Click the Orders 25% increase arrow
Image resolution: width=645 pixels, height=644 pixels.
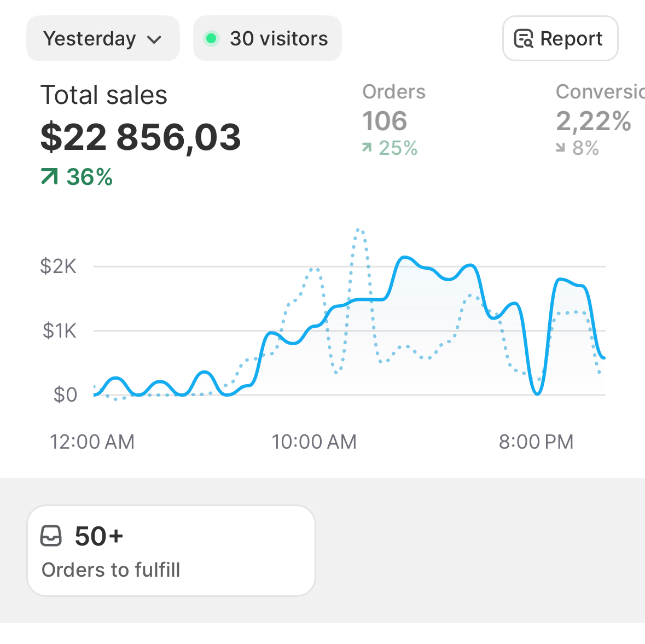click(x=367, y=148)
